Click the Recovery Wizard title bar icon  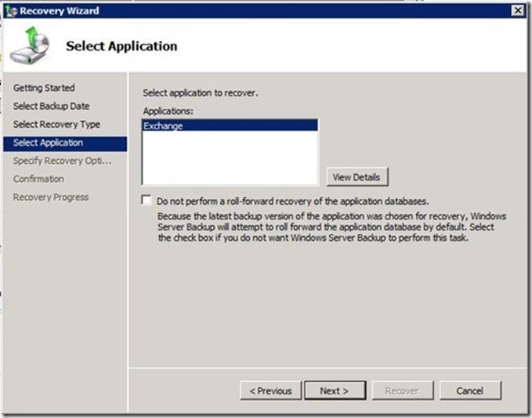tap(10, 10)
